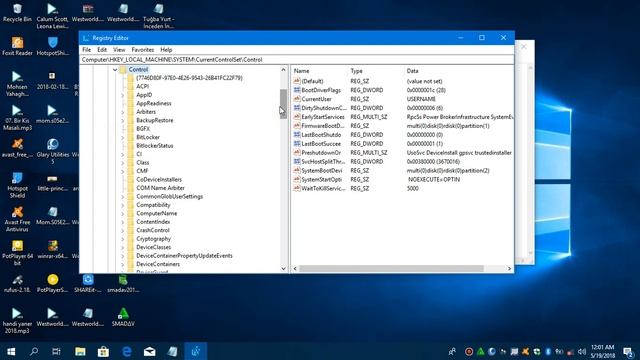The image size is (640, 360).
Task: Open the Action Center notification icon
Action: point(629,351)
